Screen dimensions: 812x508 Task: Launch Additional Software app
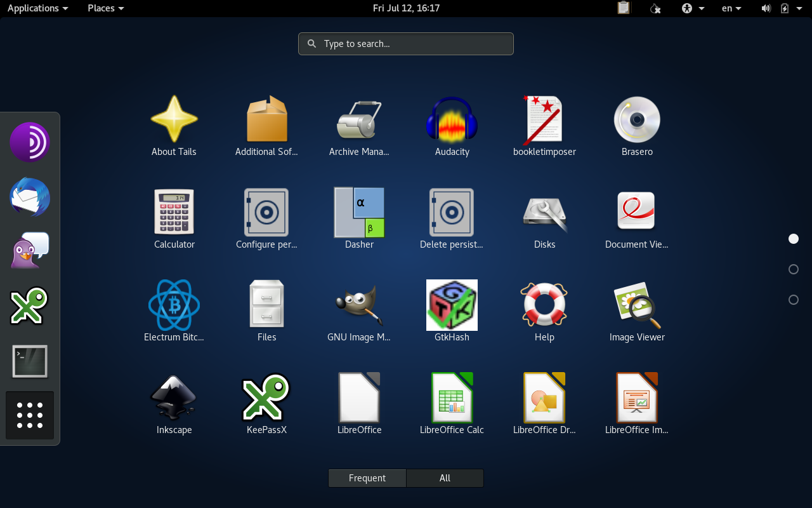click(266, 126)
